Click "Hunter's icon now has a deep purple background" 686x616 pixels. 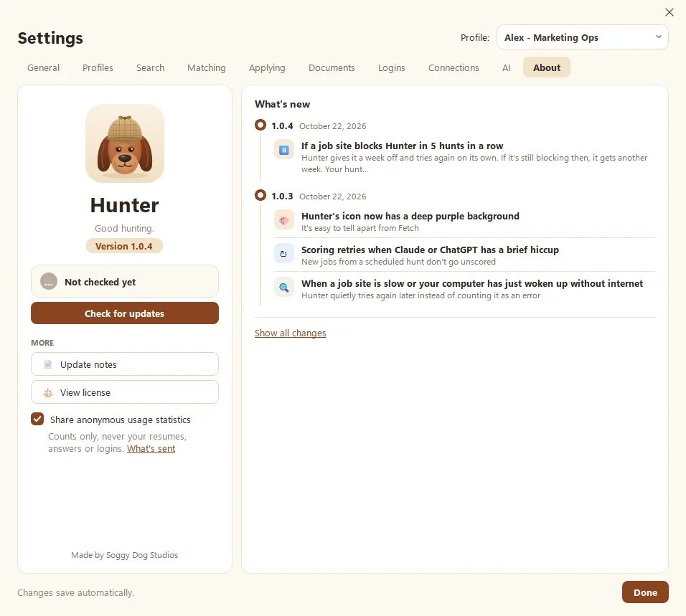tap(410, 216)
